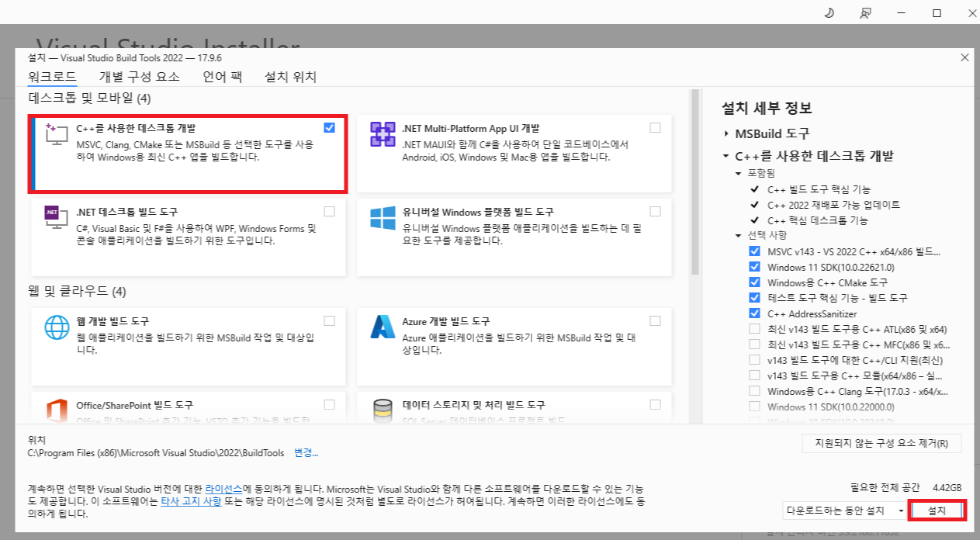Click the 설치 button
Screen dimensions: 980x540
coord(937,511)
